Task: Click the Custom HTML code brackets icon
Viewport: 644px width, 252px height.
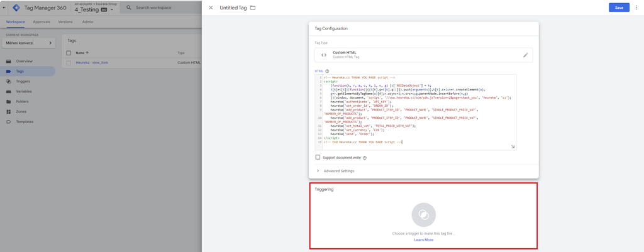Action: coord(324,55)
